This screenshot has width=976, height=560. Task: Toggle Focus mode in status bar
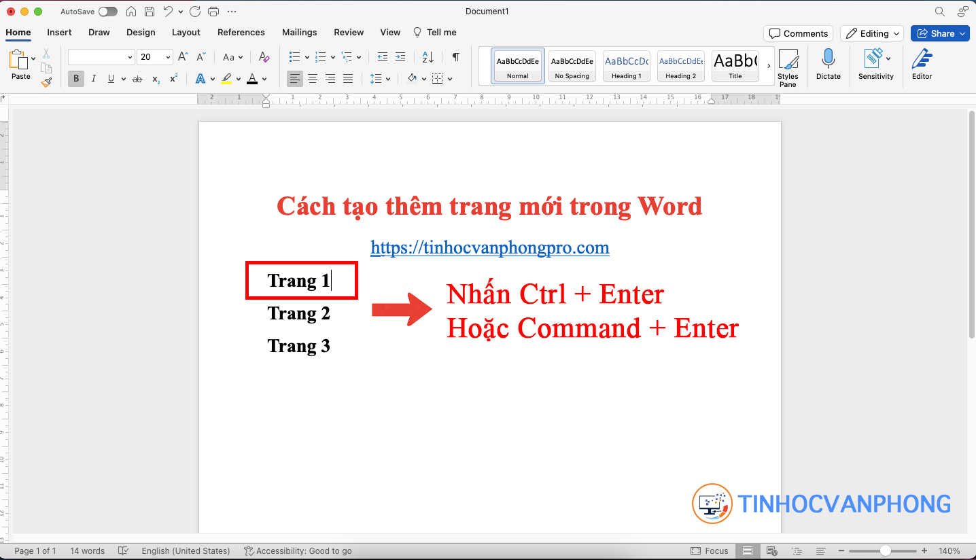coord(709,551)
